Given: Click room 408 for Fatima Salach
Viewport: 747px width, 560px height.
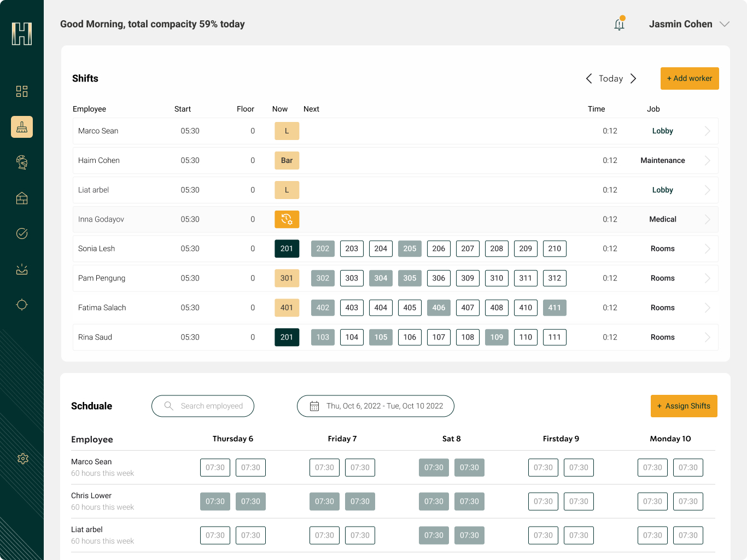Looking at the screenshot, I should (x=497, y=308).
